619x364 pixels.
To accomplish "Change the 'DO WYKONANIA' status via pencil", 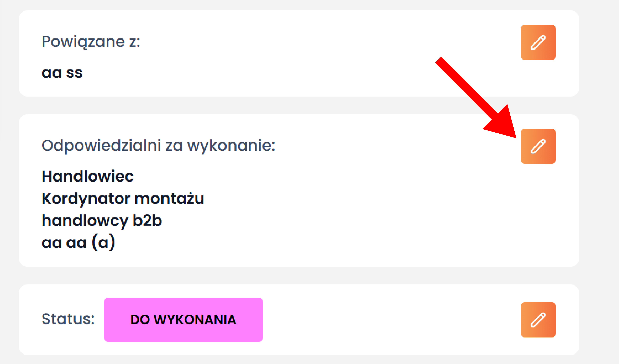I will [538, 320].
